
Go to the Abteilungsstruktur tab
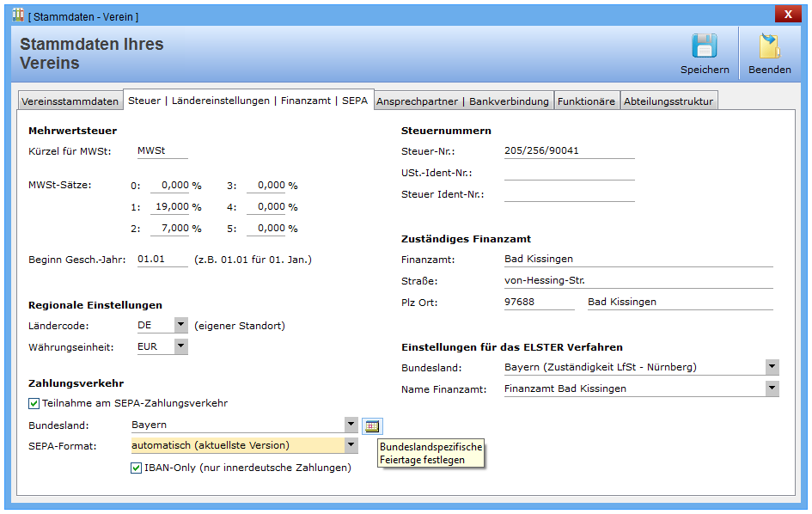(669, 101)
